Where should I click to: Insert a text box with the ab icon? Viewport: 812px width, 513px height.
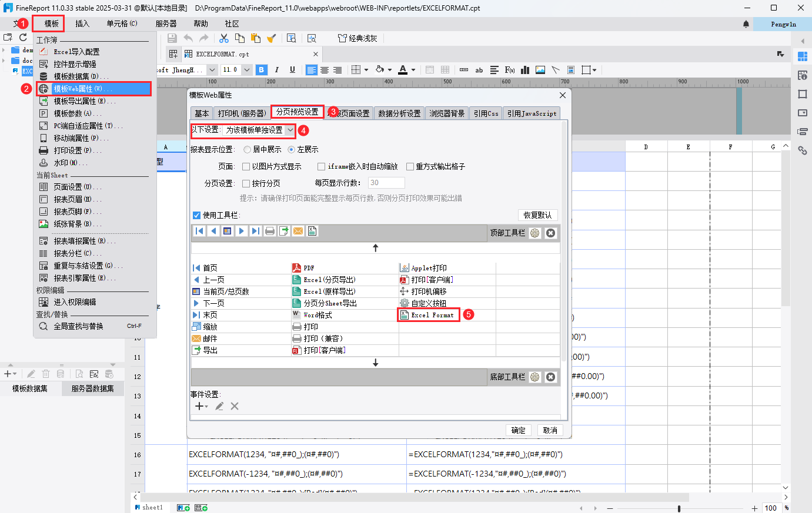(x=479, y=69)
